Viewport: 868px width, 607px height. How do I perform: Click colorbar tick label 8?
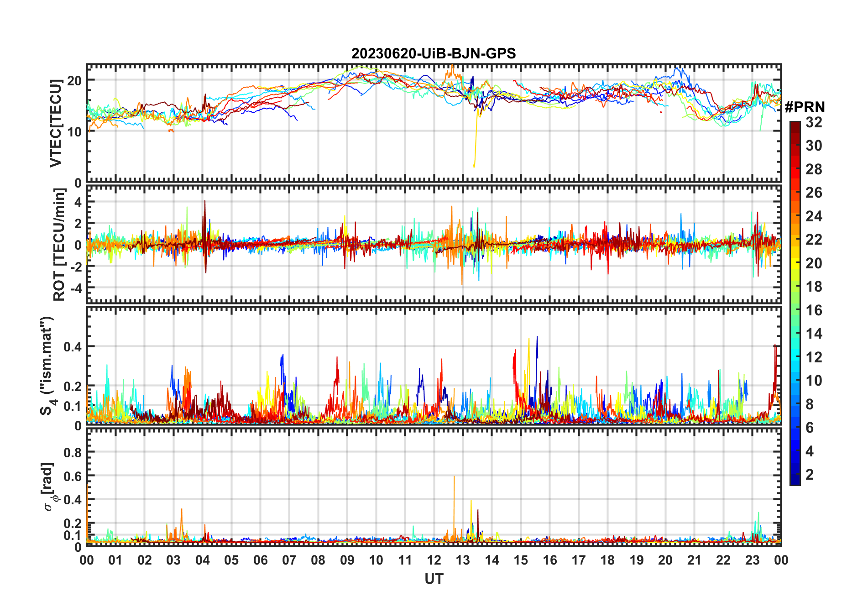tap(810, 404)
